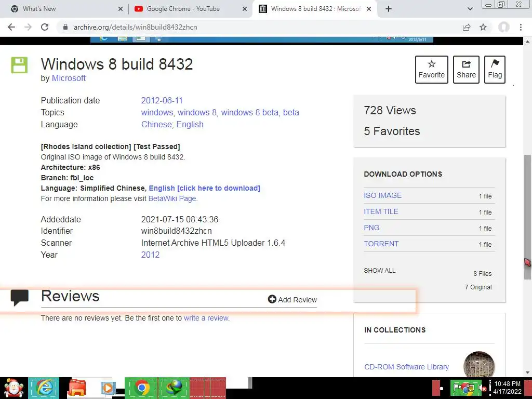Screen dimensions: 532x399
Task: Click 'English [click here to download]' link
Action: pyautogui.click(x=205, y=188)
